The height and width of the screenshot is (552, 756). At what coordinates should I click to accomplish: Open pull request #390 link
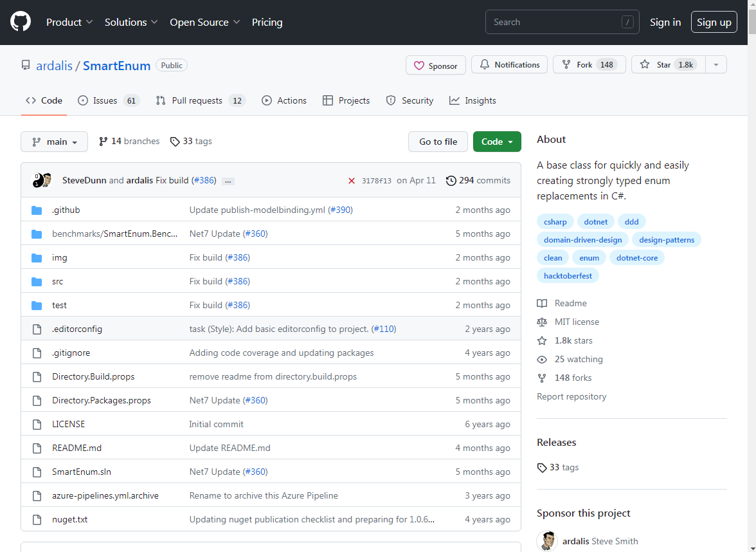[x=341, y=210]
